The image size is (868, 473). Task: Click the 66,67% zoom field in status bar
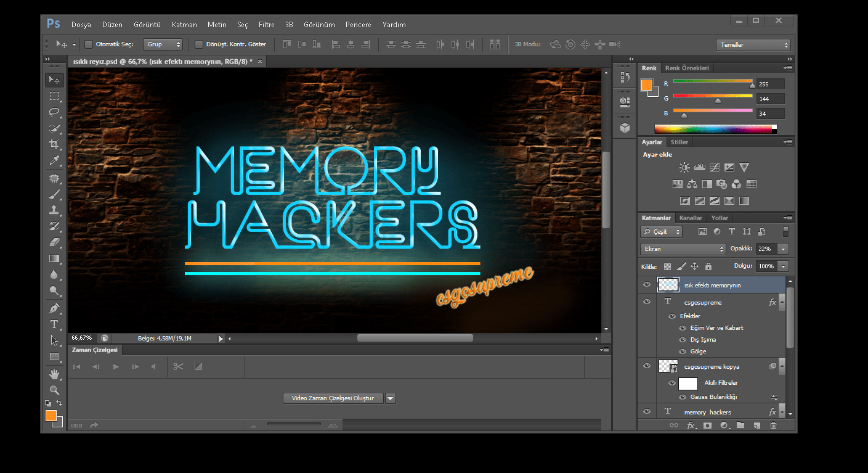[82, 338]
